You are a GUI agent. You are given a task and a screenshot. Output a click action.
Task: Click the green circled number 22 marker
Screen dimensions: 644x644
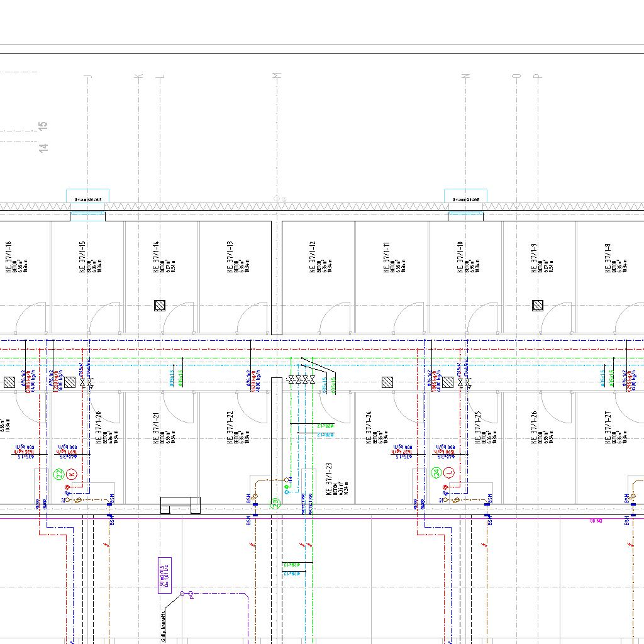pos(59,474)
